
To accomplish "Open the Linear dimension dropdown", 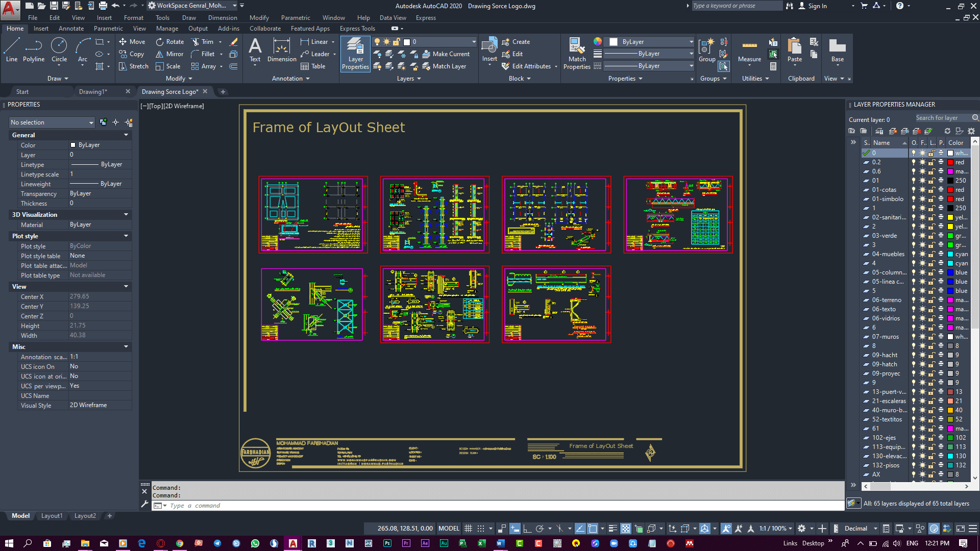I will [x=332, y=42].
